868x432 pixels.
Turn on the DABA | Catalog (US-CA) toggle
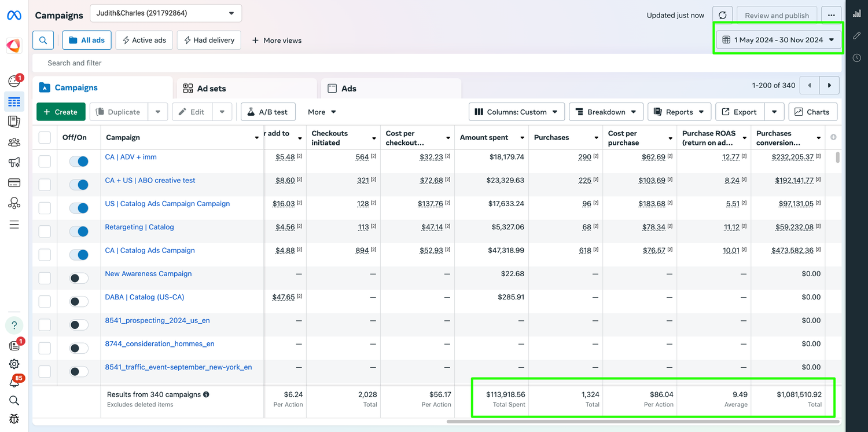click(x=79, y=301)
